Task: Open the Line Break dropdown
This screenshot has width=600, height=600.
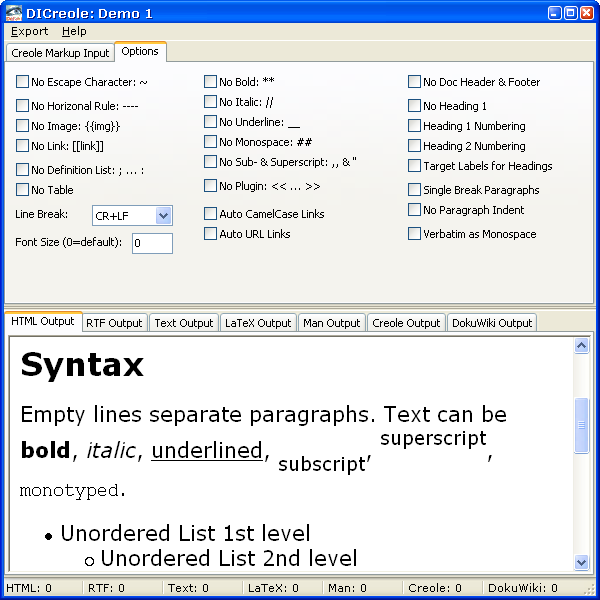Action: tap(164, 216)
